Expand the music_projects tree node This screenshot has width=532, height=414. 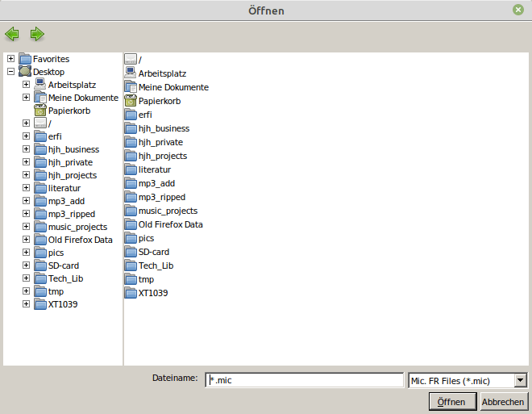tap(26, 227)
